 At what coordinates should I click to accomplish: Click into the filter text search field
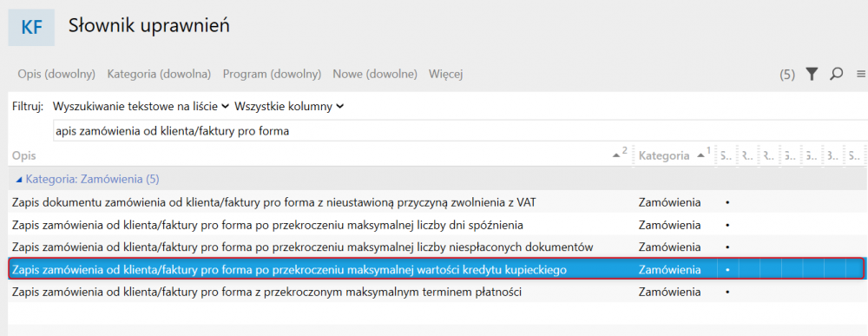[x=459, y=132]
